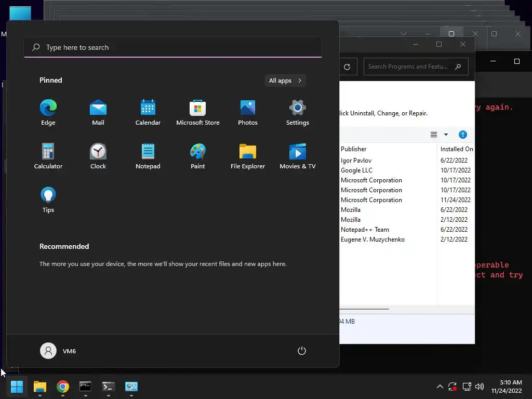
Task: Open the view options dropdown arrow
Action: pos(446,135)
